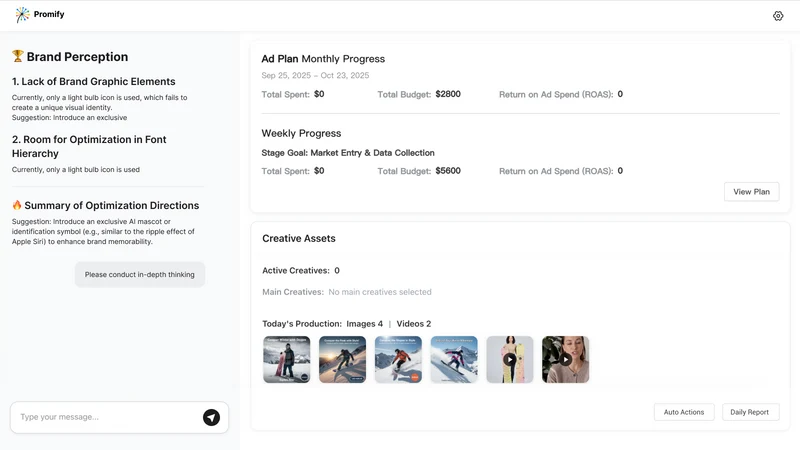Click the weekly Total Budget value $5600
800x450 pixels.
(448, 171)
